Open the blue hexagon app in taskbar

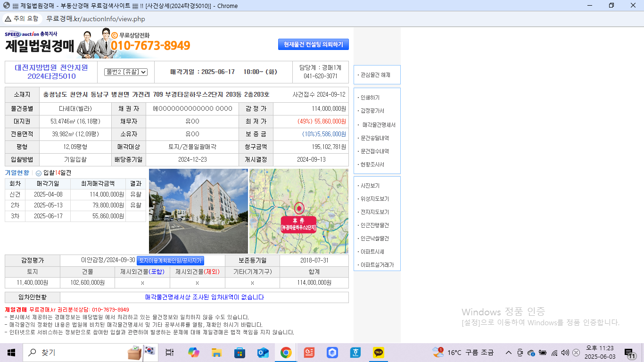(x=332, y=352)
